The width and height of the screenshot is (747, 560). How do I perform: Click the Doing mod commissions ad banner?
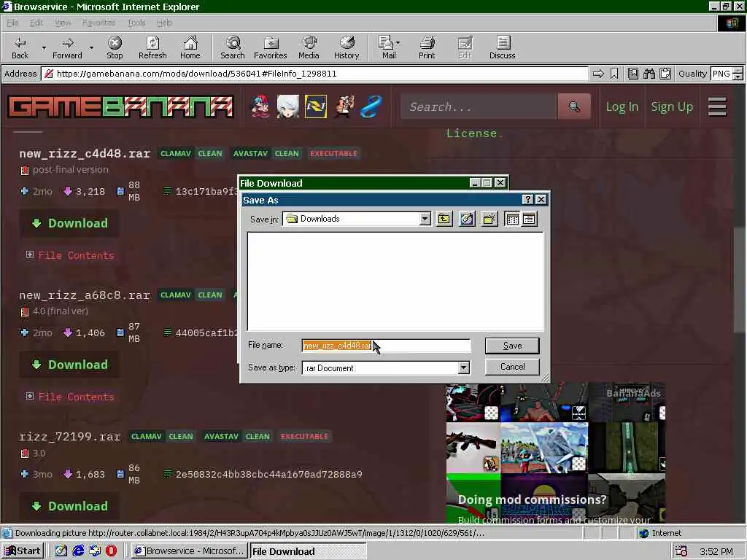pos(555,454)
